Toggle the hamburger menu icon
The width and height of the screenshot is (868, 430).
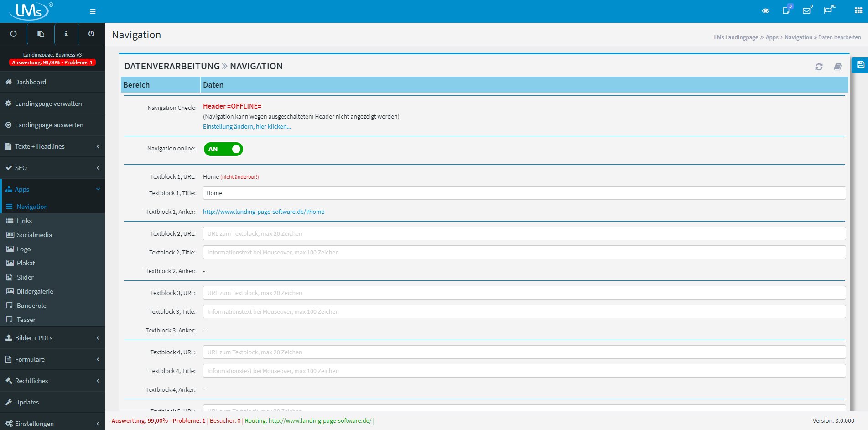(x=92, y=11)
